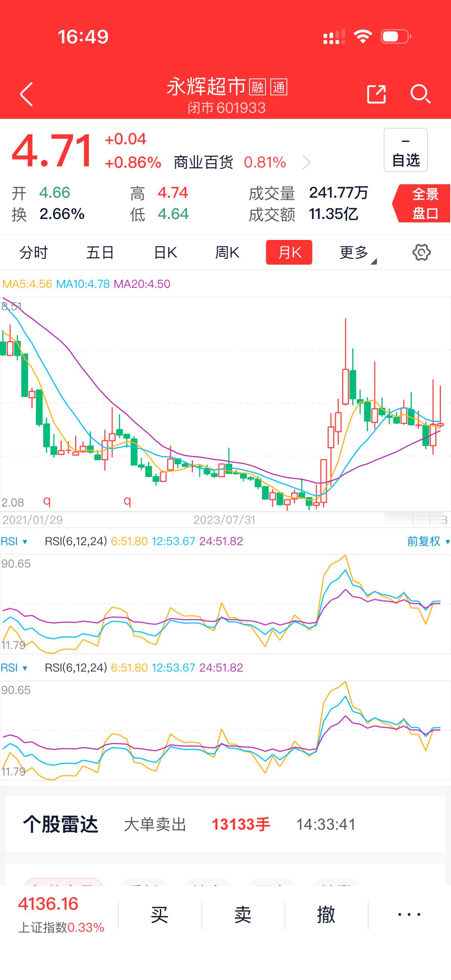Open the three-dot more menu

(409, 915)
